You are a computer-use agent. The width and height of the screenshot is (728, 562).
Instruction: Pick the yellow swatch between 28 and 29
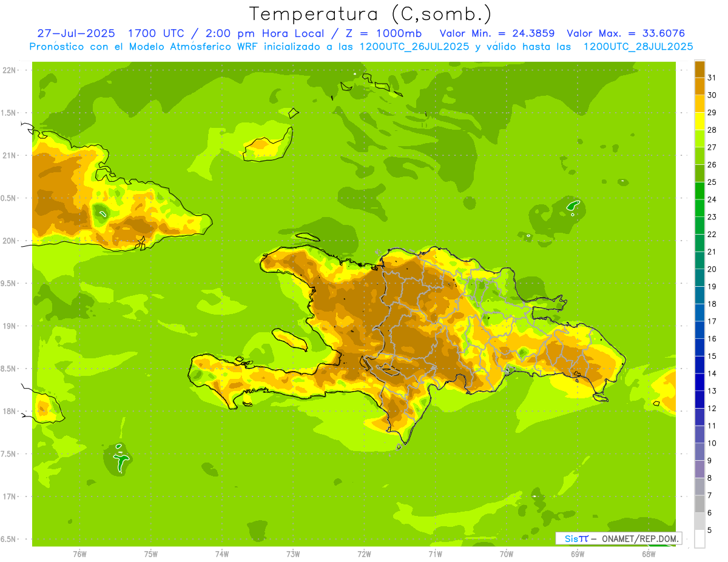click(x=699, y=121)
